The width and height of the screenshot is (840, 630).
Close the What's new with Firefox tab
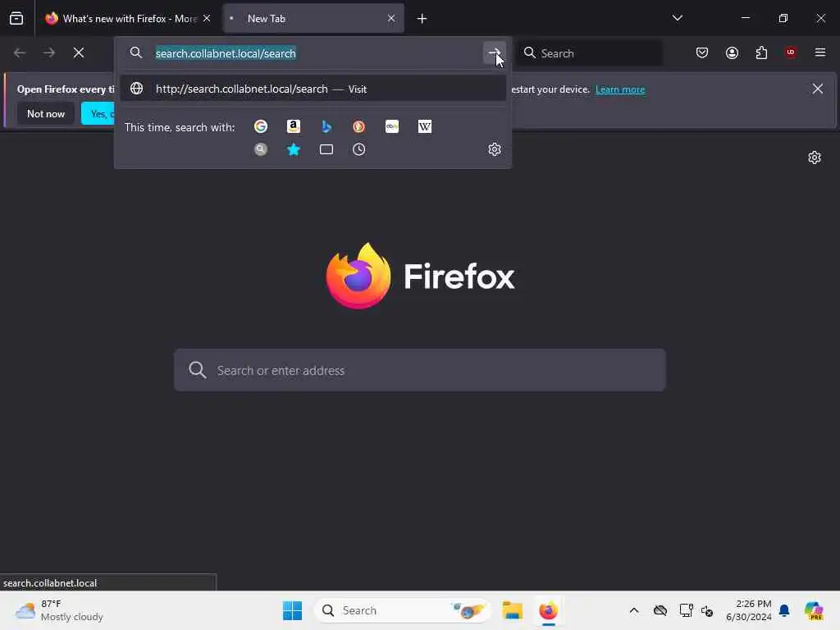click(207, 19)
